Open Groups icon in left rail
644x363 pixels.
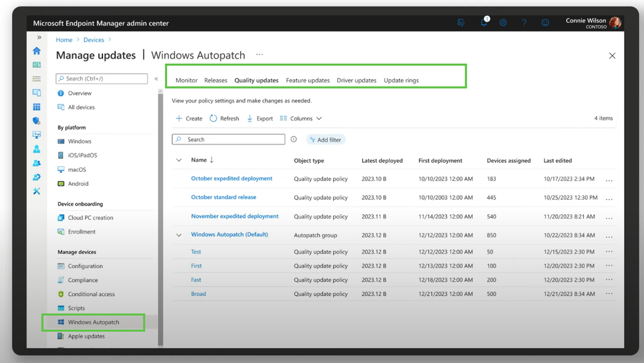(x=37, y=163)
